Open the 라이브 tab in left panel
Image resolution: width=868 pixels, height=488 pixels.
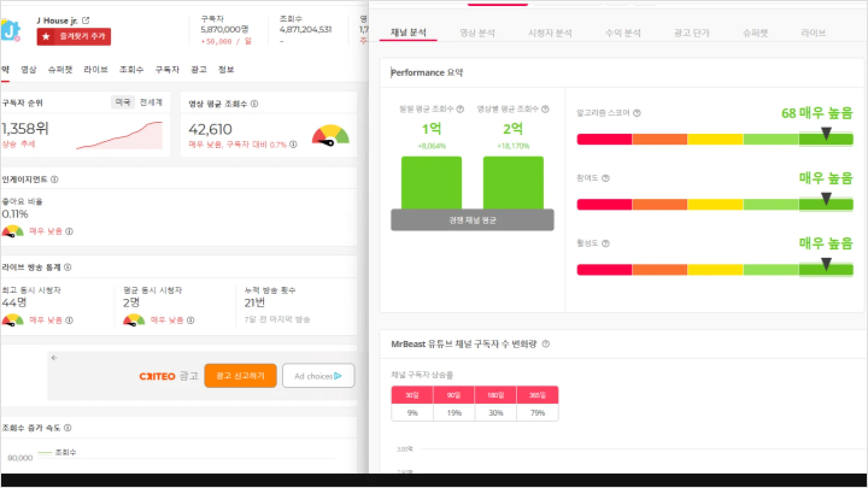(96, 70)
